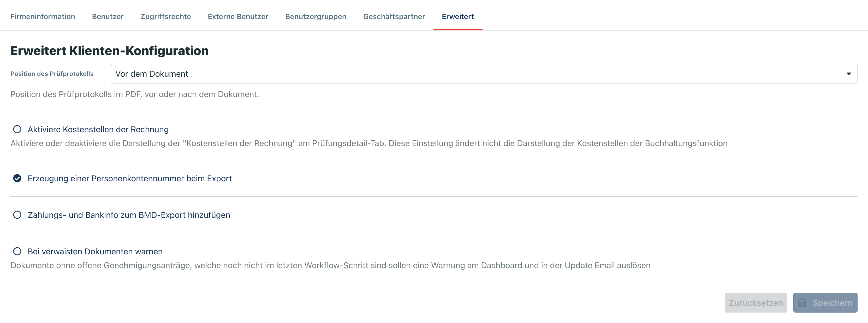Click 'Bei verwaisten Dokumenten warnen' label text
Viewport: 868px width, 323px height.
(95, 252)
